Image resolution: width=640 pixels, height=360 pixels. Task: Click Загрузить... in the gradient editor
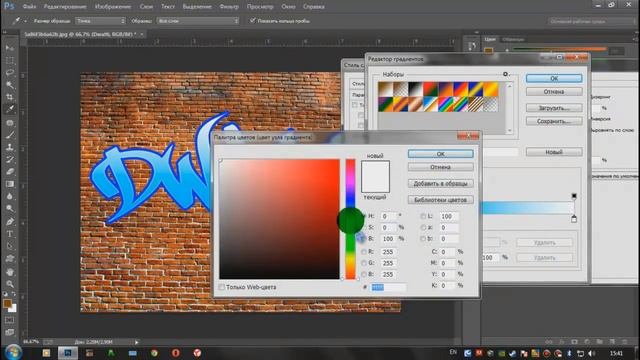coord(554,108)
